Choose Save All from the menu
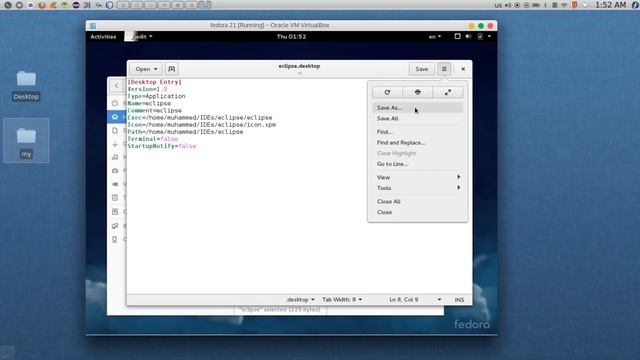The image size is (640, 360). tap(418, 118)
